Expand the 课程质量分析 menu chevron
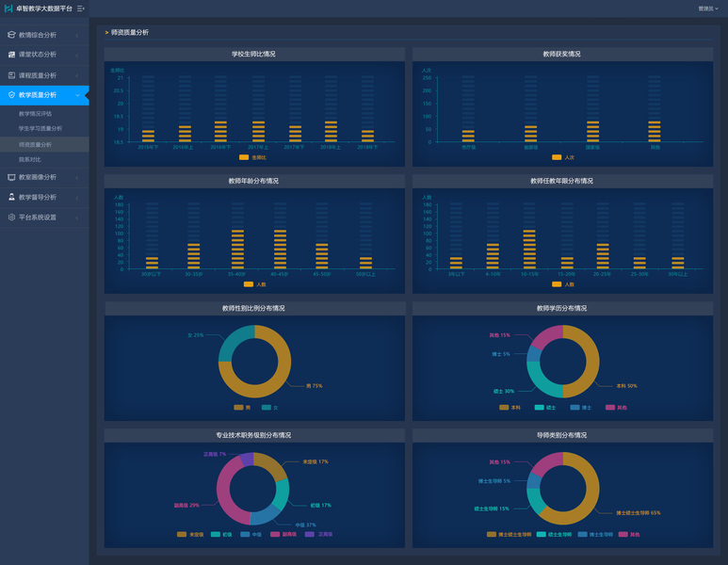728x565 pixels. [x=77, y=75]
